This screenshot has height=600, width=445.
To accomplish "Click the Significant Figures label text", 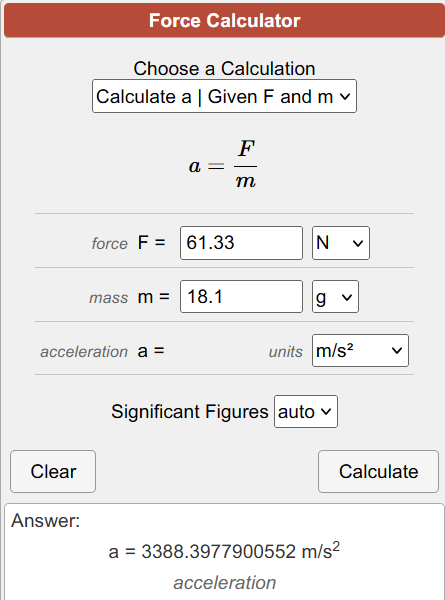I will click(190, 412).
